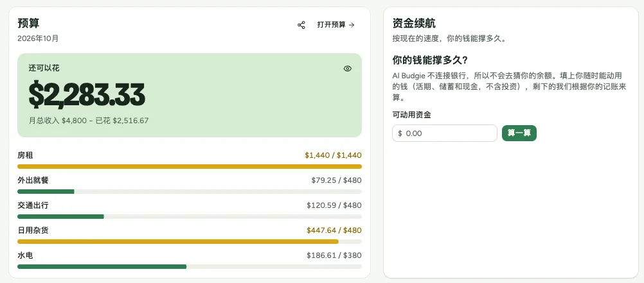Click the 外出就餐 progress bar
The image size is (644, 283).
(190, 191)
